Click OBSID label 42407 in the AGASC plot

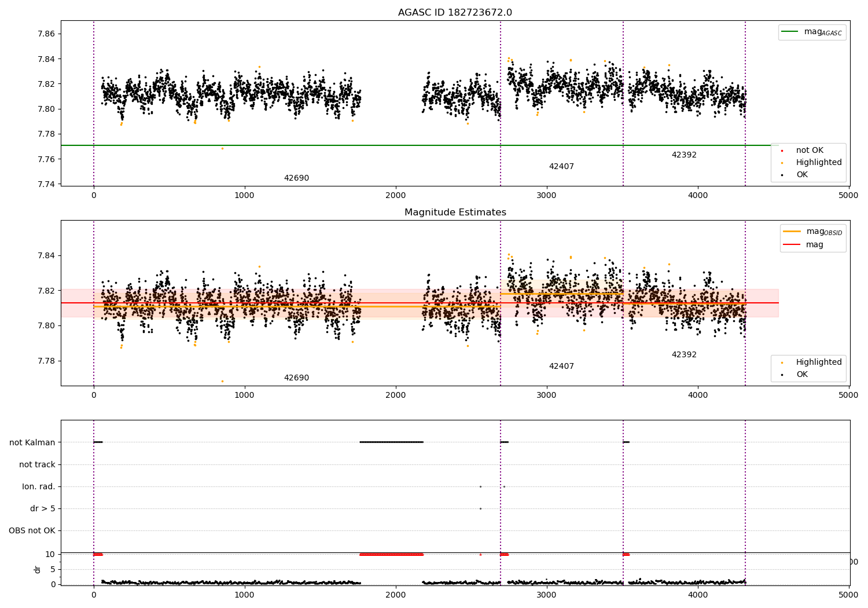coord(561,167)
